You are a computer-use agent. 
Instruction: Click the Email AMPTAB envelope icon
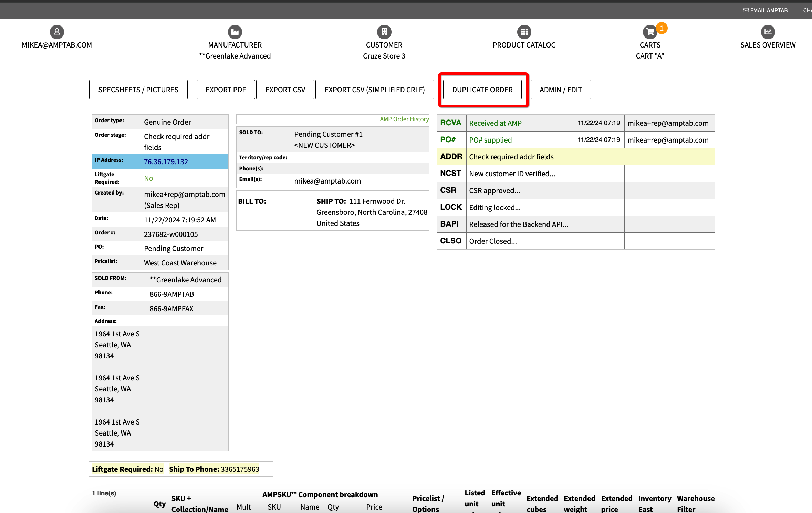coord(746,10)
